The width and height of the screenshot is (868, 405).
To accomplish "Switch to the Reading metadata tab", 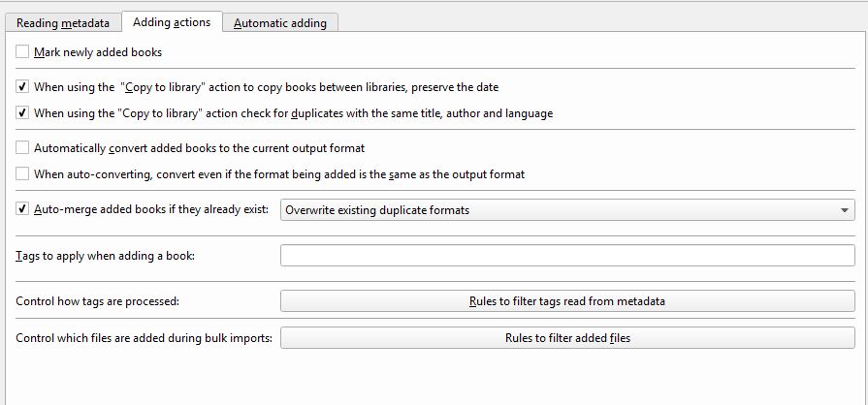I will pyautogui.click(x=63, y=22).
